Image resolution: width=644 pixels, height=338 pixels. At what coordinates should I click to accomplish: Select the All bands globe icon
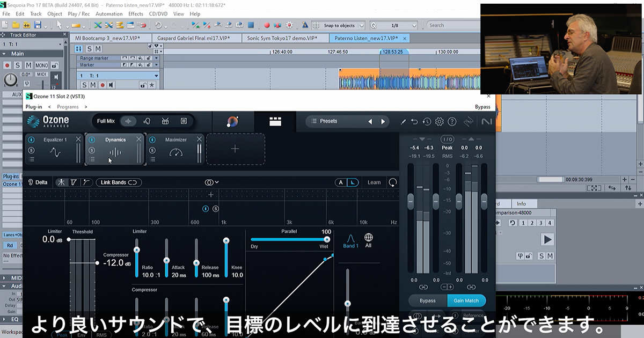point(368,237)
